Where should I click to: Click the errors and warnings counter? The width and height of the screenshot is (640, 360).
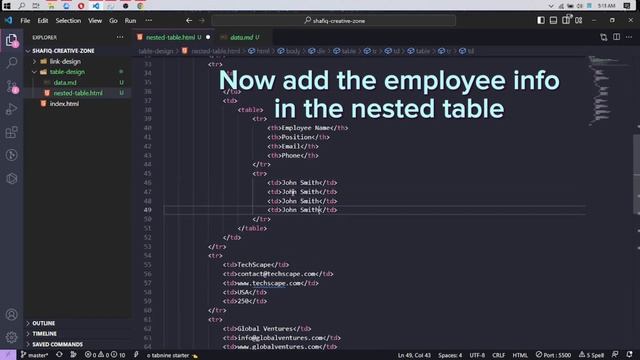105,355
